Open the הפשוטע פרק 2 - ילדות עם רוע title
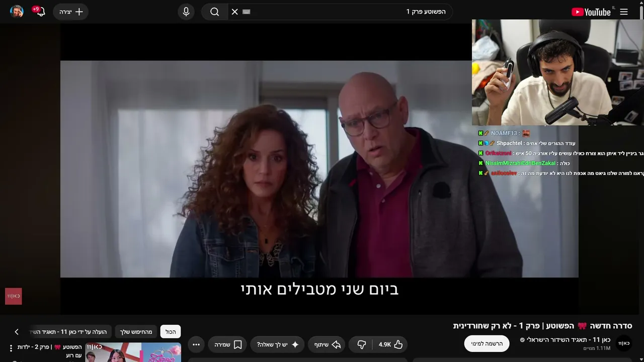644x362 pixels. point(49,351)
